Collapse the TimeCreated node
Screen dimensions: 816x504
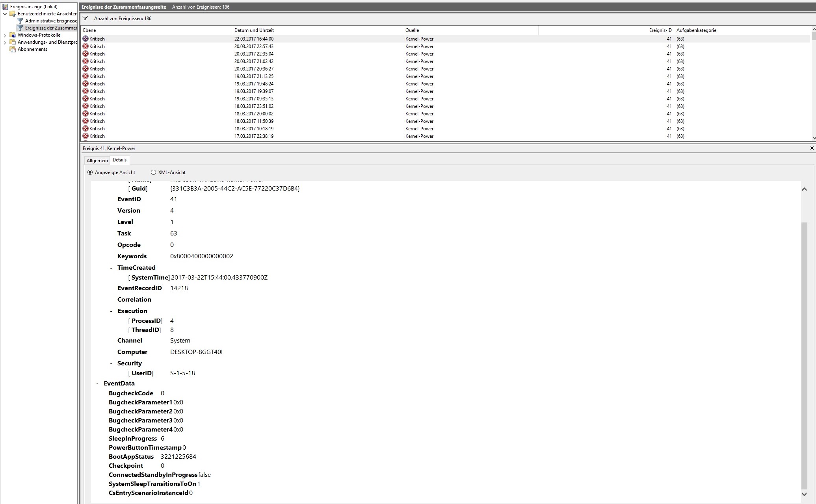111,268
